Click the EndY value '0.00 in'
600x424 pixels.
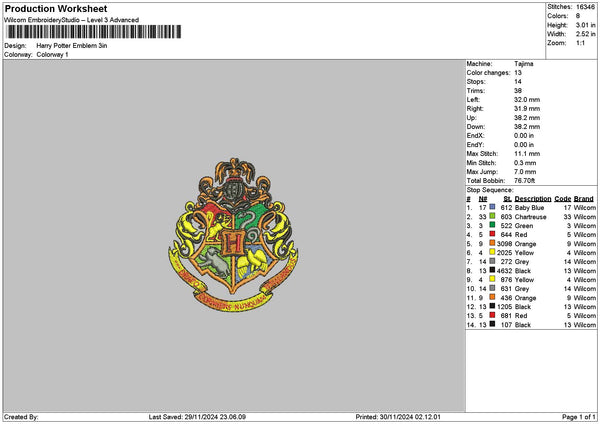coord(524,145)
